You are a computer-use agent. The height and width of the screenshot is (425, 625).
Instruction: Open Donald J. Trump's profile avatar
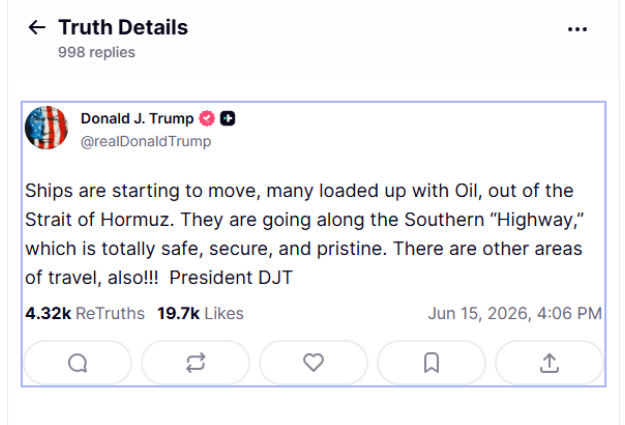pyautogui.click(x=46, y=128)
